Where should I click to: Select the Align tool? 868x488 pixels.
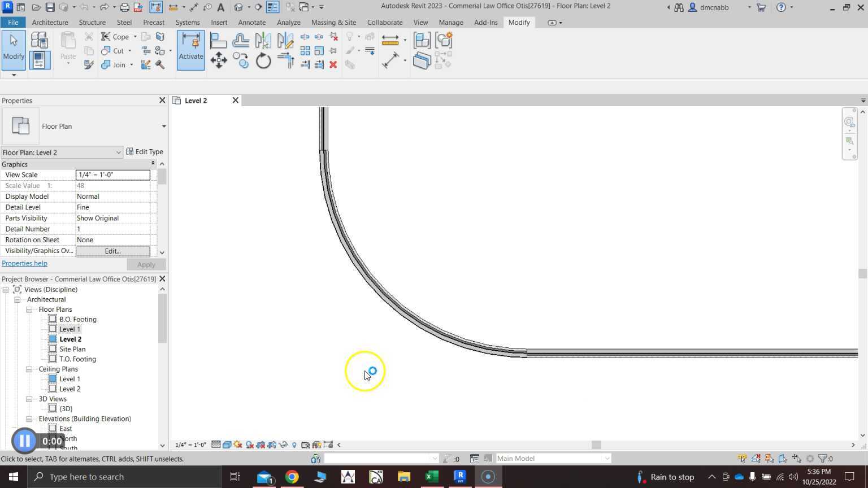click(218, 41)
